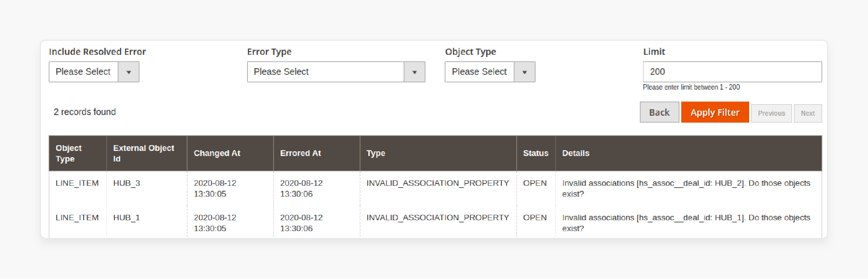This screenshot has height=279, width=868.
Task: Click Changed At time in HUB_1 row
Action: coord(215,223)
